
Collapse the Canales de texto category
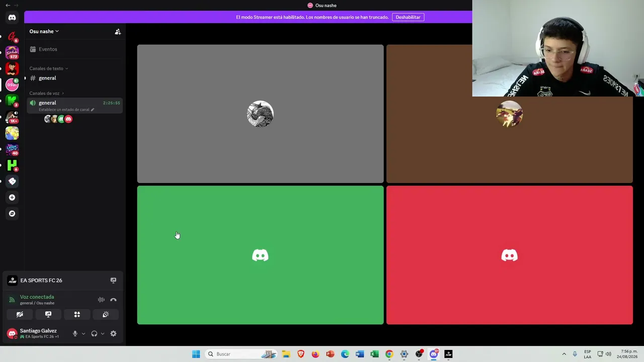[48, 68]
